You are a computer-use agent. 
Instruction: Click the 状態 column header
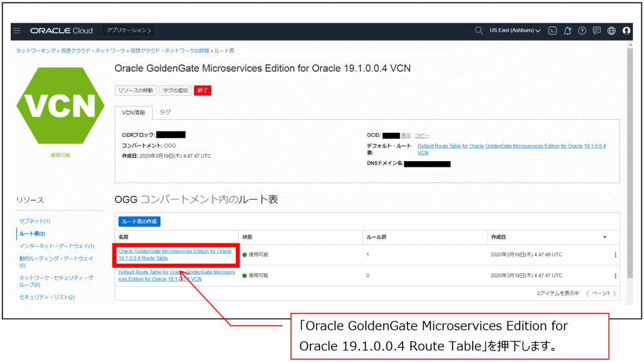(x=247, y=237)
